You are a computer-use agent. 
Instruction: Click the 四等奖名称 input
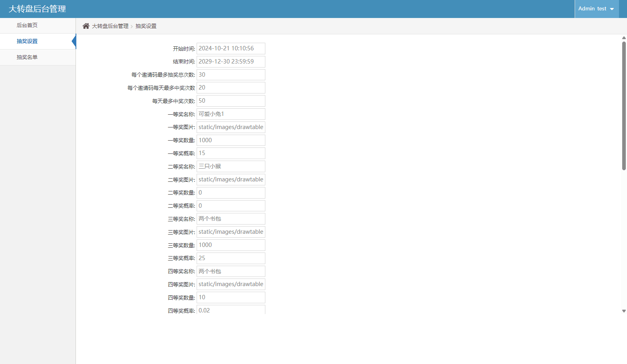tap(231, 271)
